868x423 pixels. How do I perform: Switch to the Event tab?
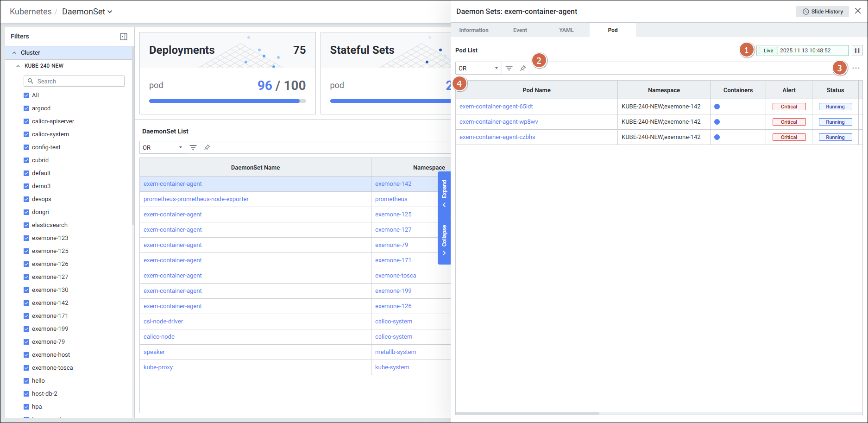pyautogui.click(x=520, y=30)
